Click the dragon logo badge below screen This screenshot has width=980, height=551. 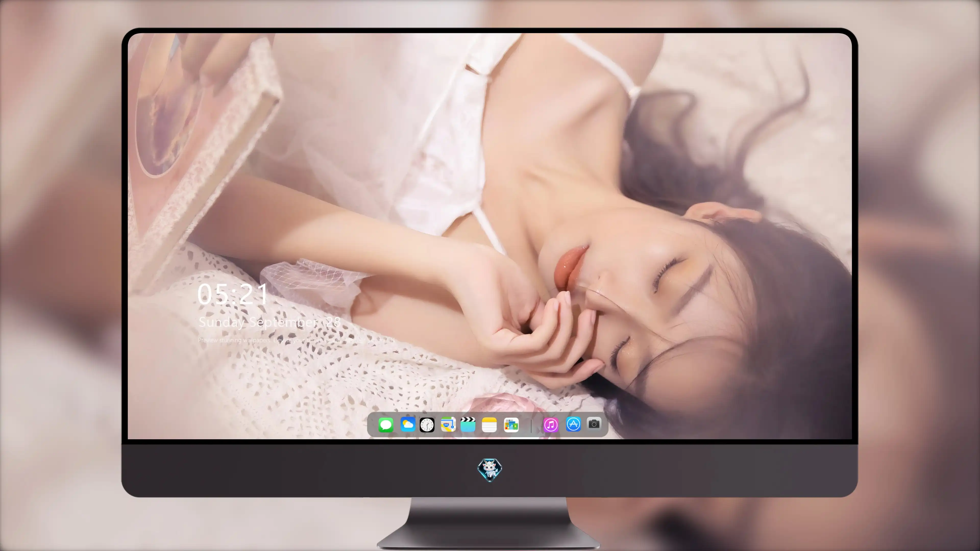click(x=490, y=470)
